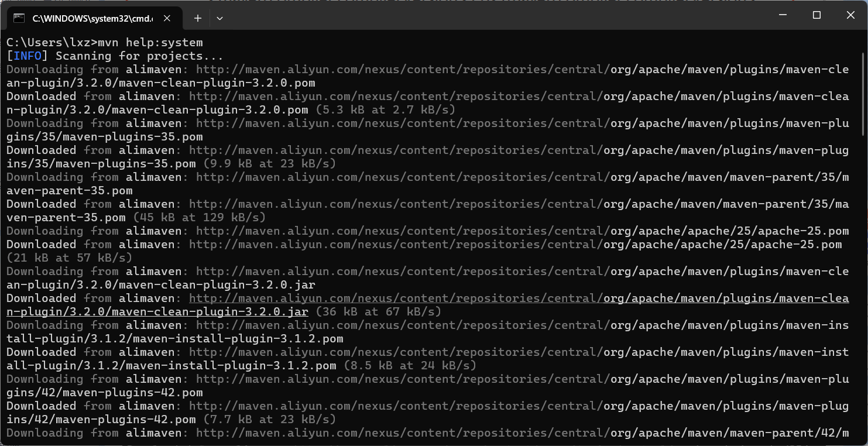Click the '(7.7 kB at 23 kB/s)' text
The height and width of the screenshot is (446, 868).
click(x=269, y=420)
